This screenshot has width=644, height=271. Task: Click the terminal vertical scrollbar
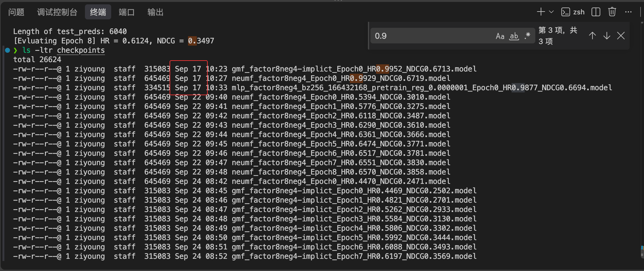tap(642, 140)
